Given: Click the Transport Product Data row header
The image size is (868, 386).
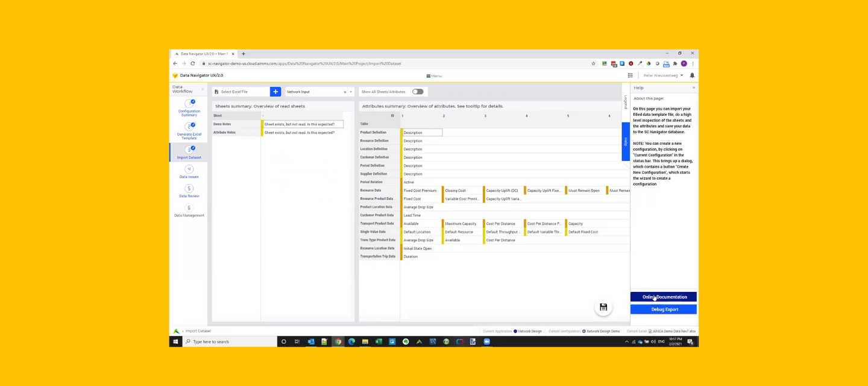Looking at the screenshot, I should [x=379, y=223].
